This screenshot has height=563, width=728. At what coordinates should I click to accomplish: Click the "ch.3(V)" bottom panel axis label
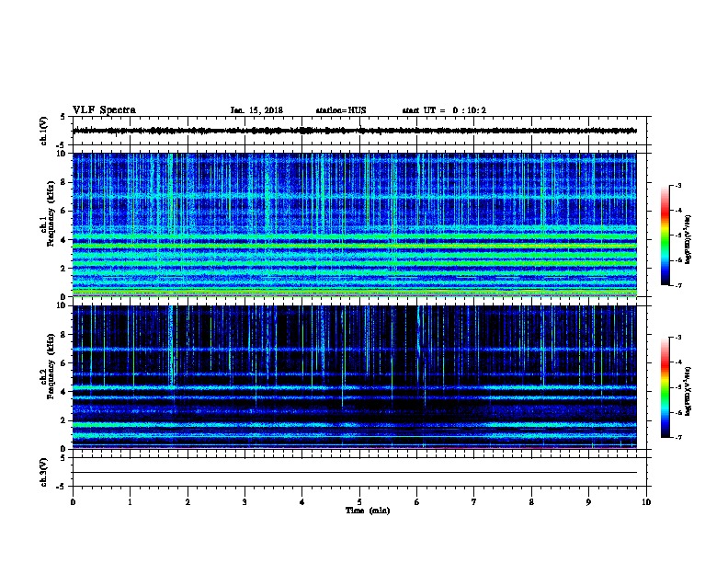pos(43,472)
